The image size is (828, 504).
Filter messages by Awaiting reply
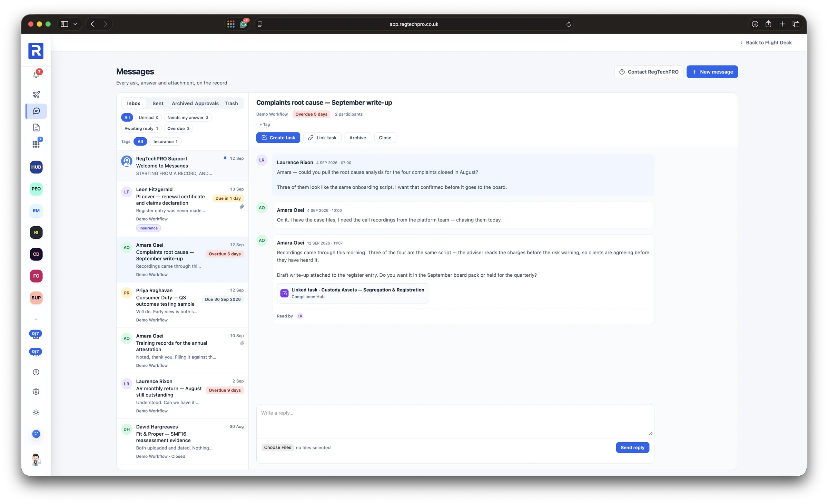[141, 128]
